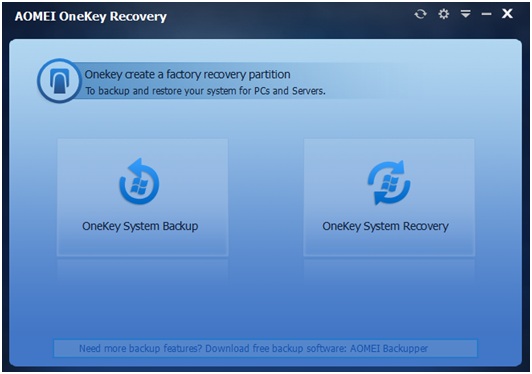Viewport: 532px width, 374px height.
Task: Select the OneKey System Recovery label
Action: (385, 226)
